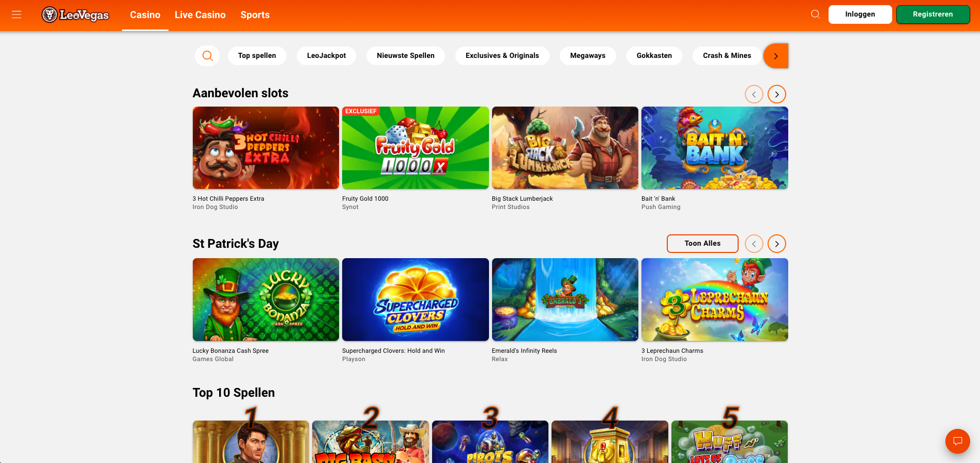The height and width of the screenshot is (463, 980).
Task: Open the number 2 Big Bass game
Action: [x=371, y=442]
